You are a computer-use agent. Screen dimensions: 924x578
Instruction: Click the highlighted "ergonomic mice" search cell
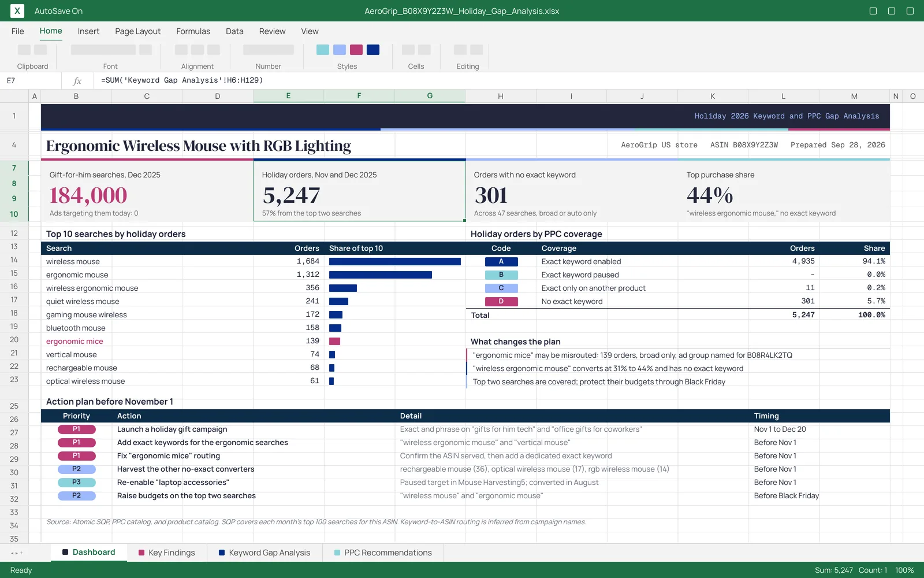click(x=74, y=342)
